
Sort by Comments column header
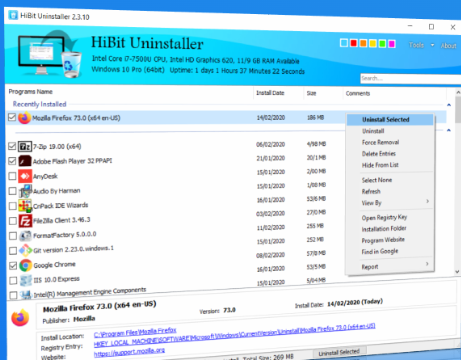pyautogui.click(x=358, y=94)
